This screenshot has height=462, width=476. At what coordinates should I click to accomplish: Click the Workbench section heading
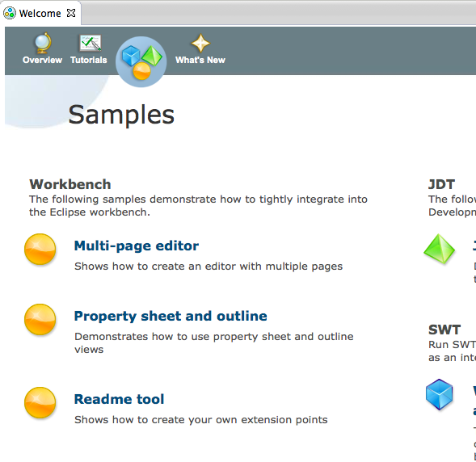[x=70, y=184]
